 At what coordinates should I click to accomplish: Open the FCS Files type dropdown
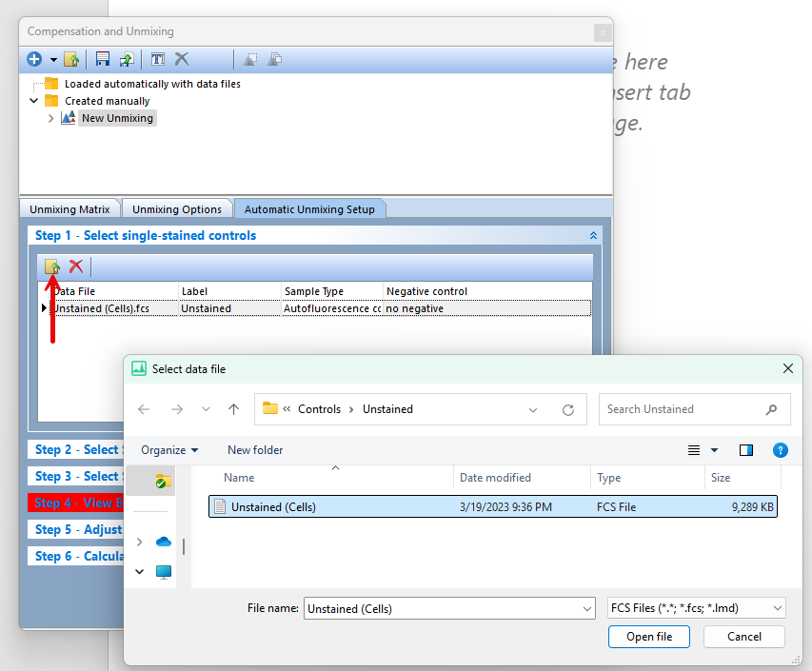coord(697,608)
